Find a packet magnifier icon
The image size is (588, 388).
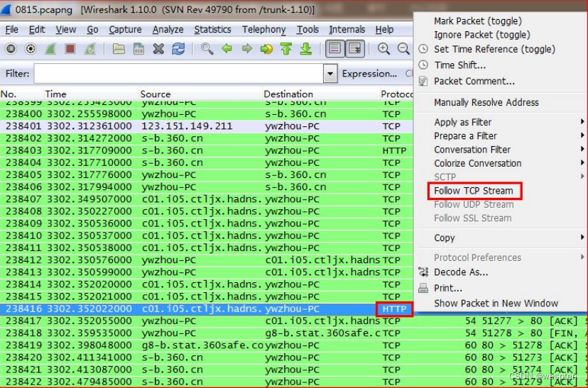(x=207, y=49)
